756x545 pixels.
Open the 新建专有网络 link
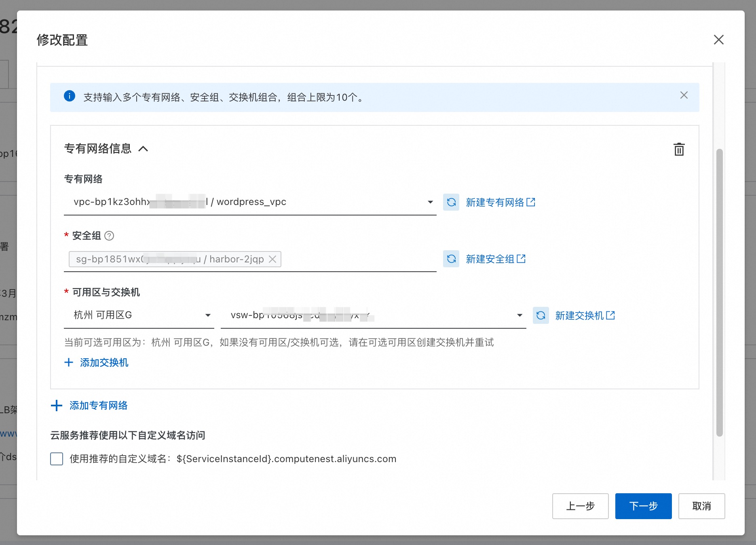point(500,202)
